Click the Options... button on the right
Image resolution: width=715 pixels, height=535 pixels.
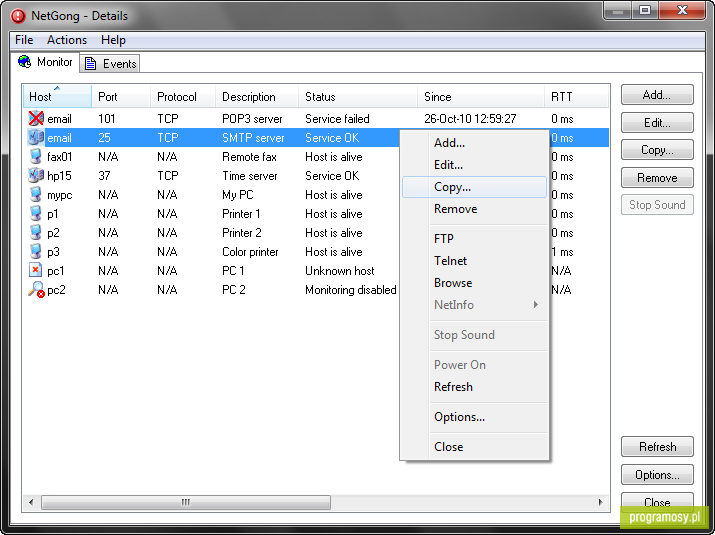[657, 475]
